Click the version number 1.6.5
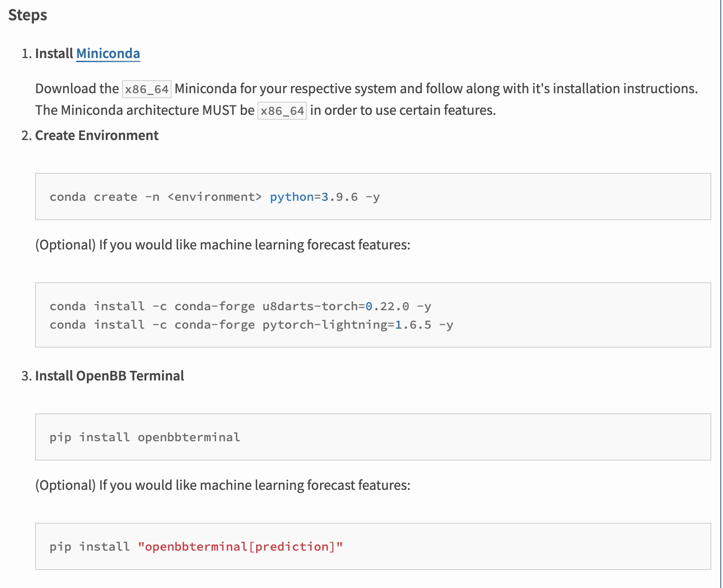The width and height of the screenshot is (723, 588). [413, 324]
